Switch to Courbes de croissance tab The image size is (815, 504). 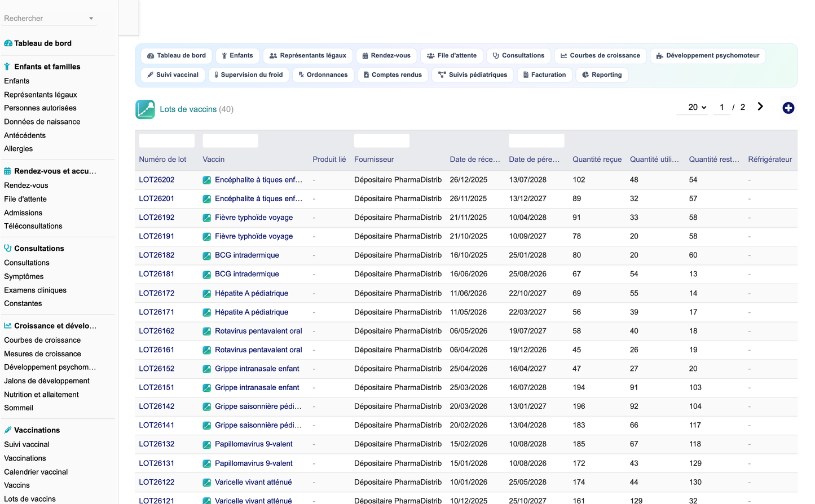point(600,56)
